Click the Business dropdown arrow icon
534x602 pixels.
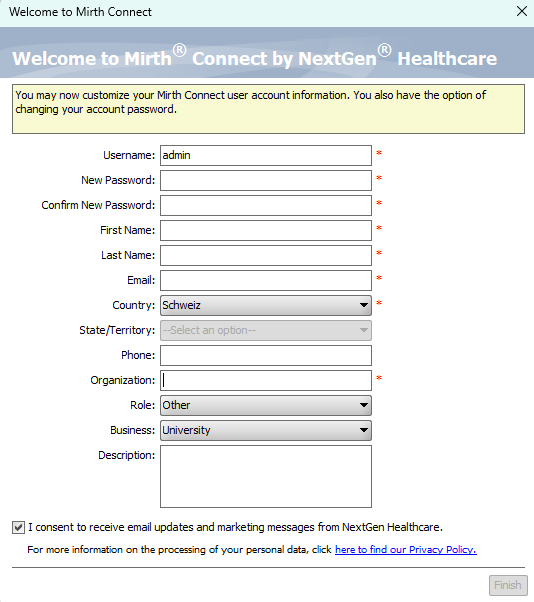pos(364,430)
